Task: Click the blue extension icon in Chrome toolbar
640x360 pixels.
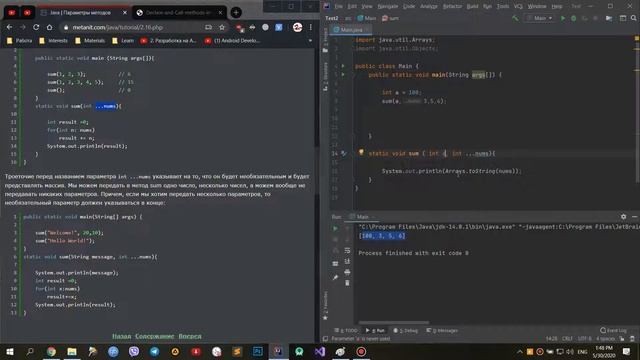Action: (279, 27)
